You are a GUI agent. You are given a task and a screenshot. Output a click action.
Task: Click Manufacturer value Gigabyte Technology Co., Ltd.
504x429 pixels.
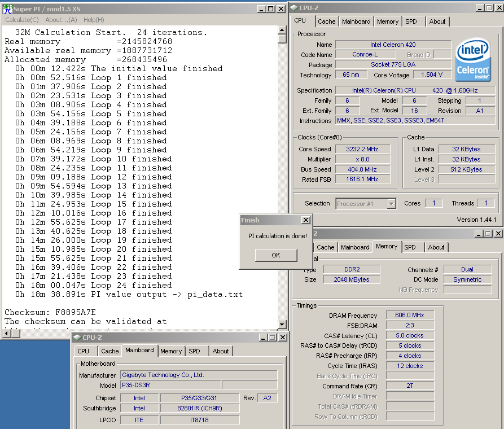pos(199,375)
